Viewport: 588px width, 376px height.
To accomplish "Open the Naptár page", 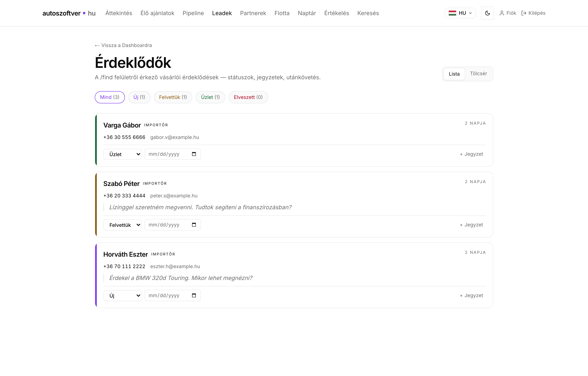I will 307,13.
